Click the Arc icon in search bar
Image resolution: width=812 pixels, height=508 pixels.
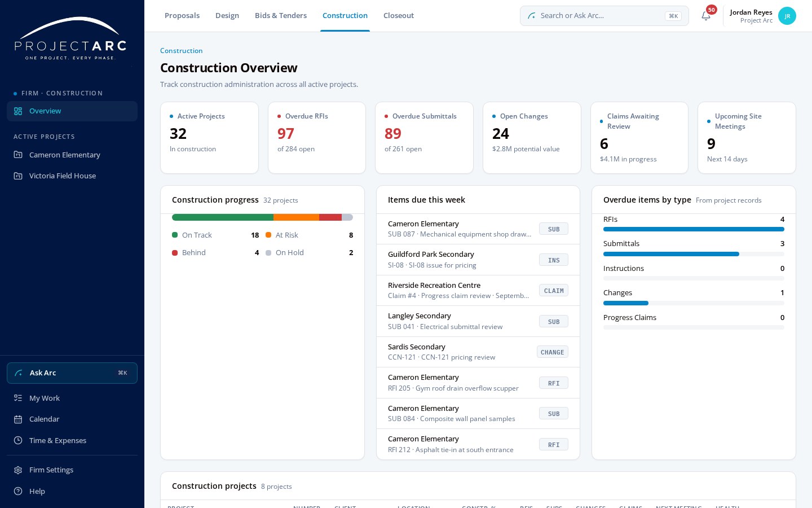pos(531,16)
